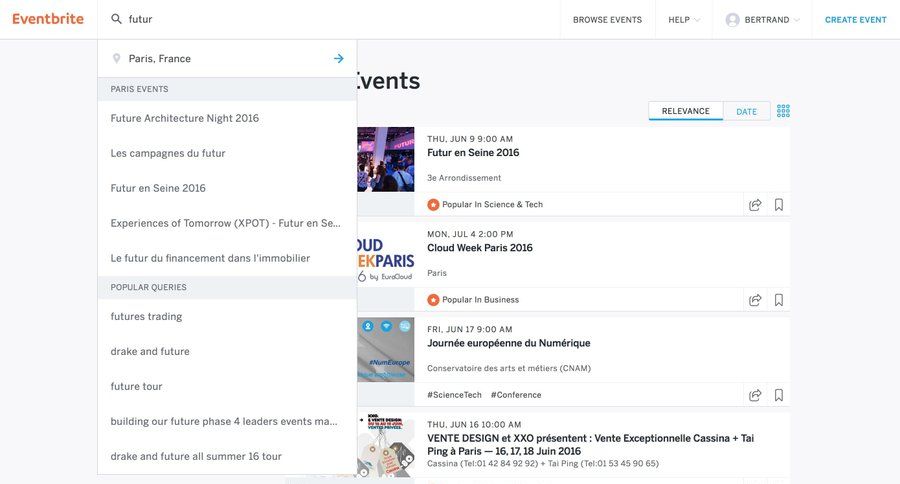
Task: Sort results by Date tab
Action: (746, 111)
